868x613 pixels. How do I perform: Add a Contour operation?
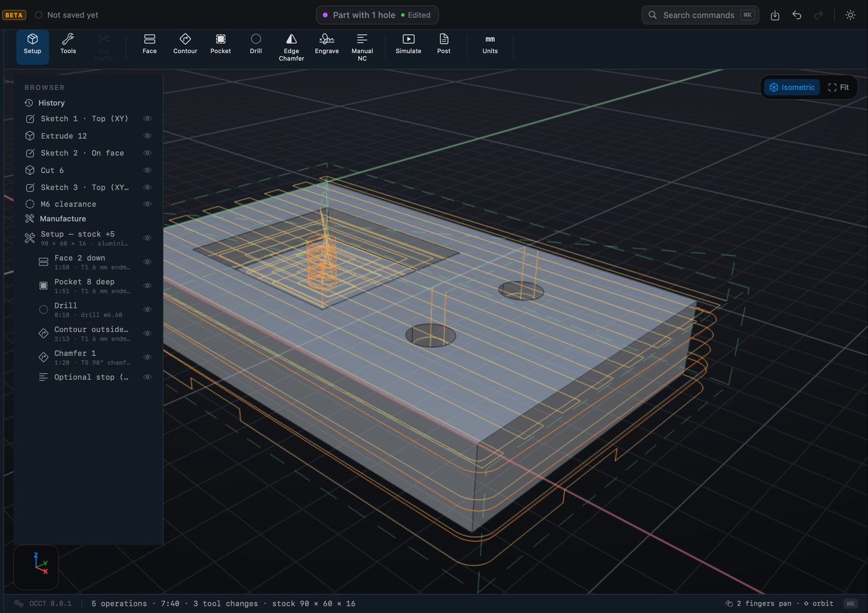coord(185,44)
